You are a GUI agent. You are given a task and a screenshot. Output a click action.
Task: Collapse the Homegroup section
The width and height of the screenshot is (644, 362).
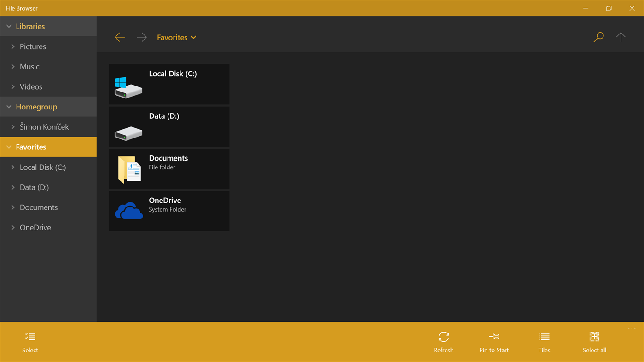coord(8,106)
